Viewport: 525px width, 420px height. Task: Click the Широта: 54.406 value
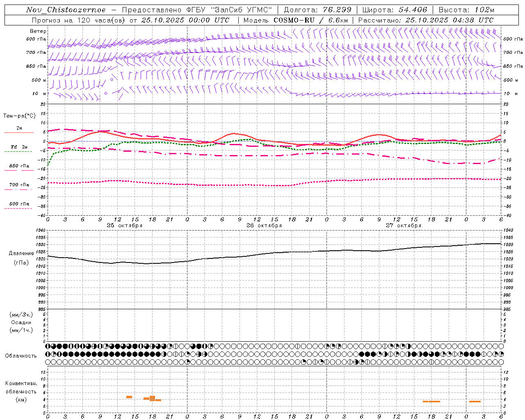click(395, 10)
